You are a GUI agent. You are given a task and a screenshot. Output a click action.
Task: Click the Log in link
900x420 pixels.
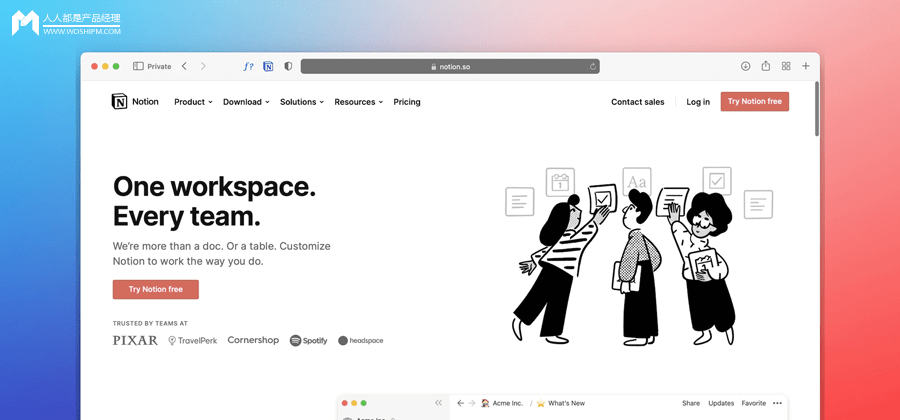click(x=698, y=102)
